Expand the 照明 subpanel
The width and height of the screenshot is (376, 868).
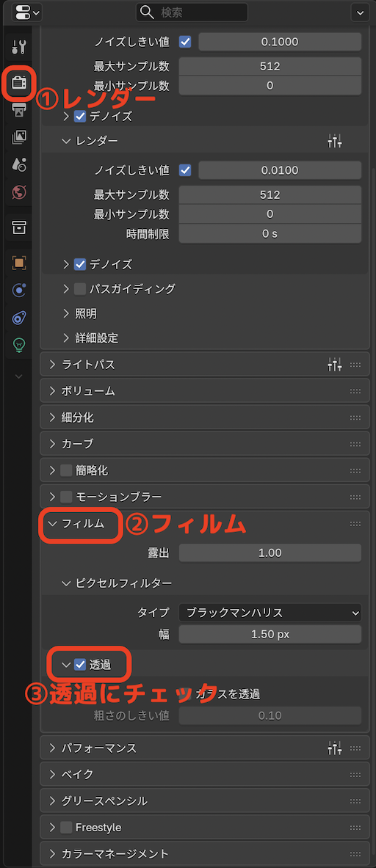(x=66, y=314)
